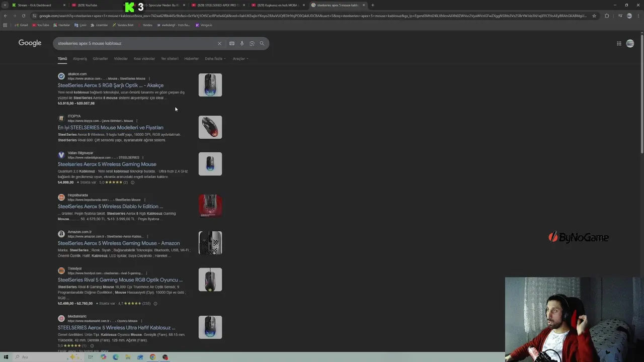The width and height of the screenshot is (644, 362).
Task: Switch to the 'Videolar' tab
Action: pos(121,59)
